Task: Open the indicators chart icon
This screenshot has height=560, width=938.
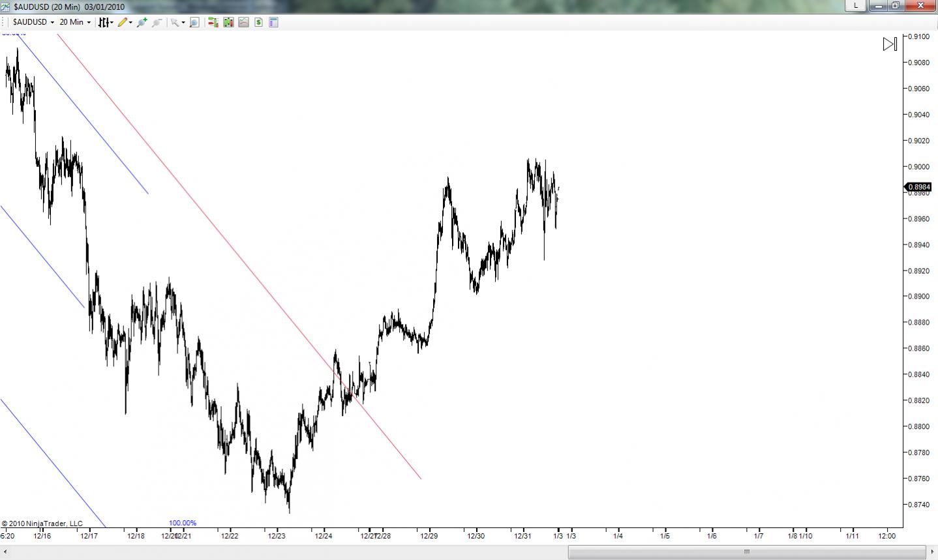Action: pyautogui.click(x=243, y=22)
